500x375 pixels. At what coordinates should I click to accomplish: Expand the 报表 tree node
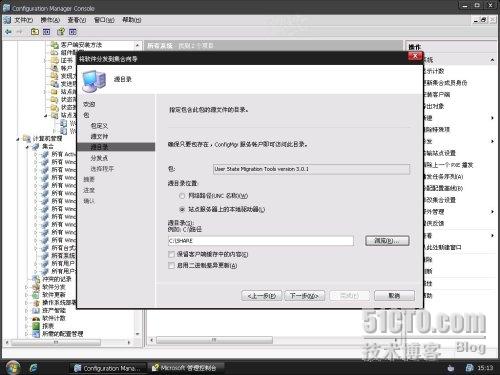coord(27,326)
